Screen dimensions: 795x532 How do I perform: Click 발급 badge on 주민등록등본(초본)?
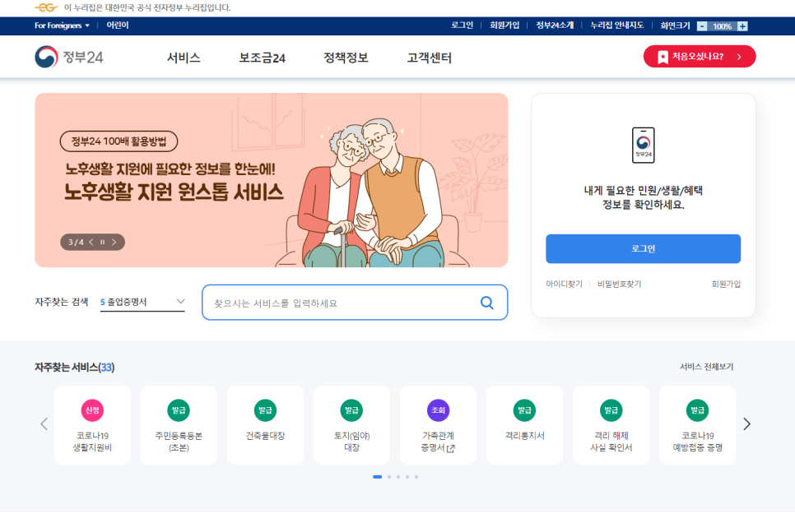pyautogui.click(x=179, y=409)
